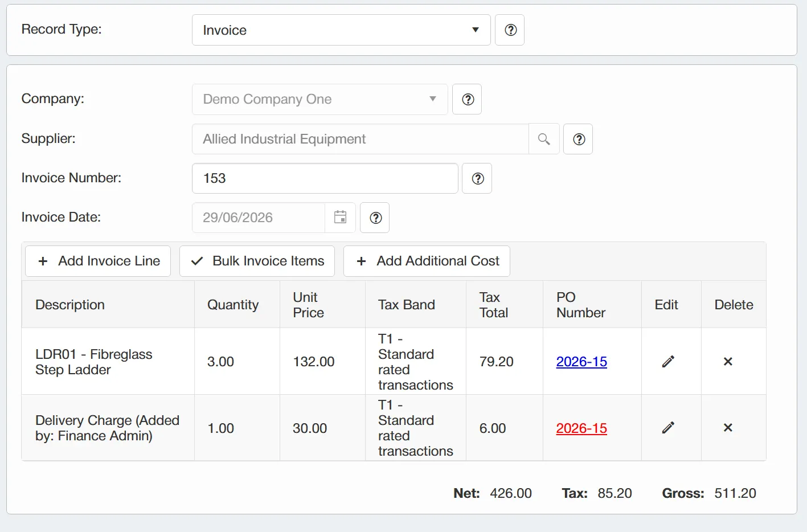
Task: Click the Invoice Date field
Action: point(259,218)
